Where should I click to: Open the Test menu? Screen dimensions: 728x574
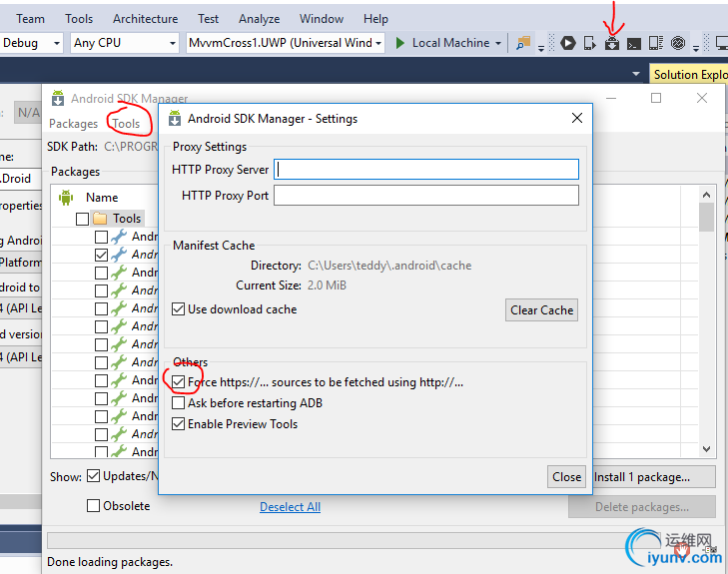pos(208,19)
